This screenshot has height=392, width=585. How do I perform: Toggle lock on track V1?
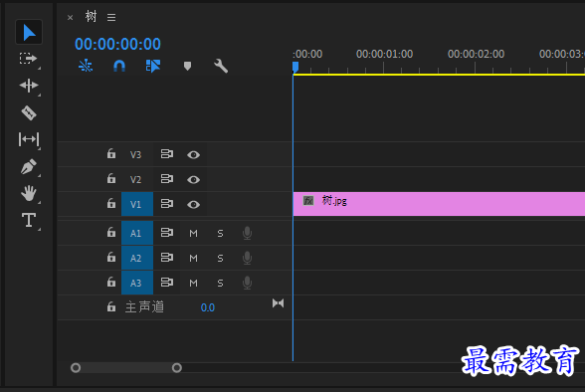coord(111,203)
